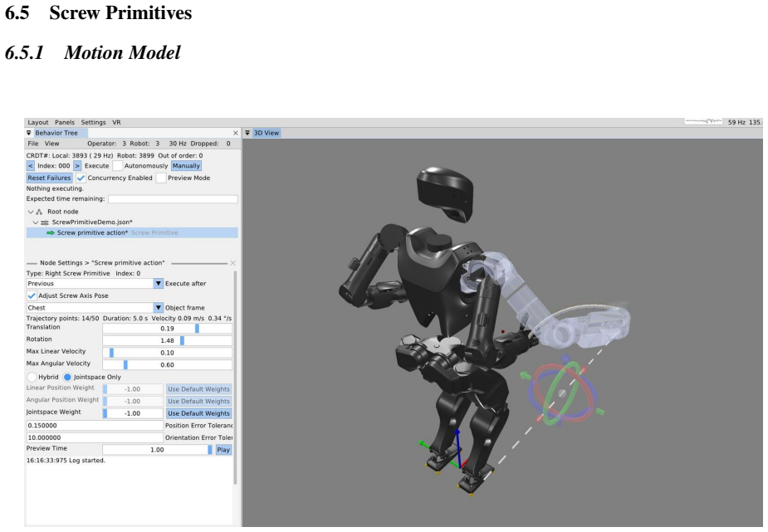Collapse the Root node tree chevron

pos(31,212)
